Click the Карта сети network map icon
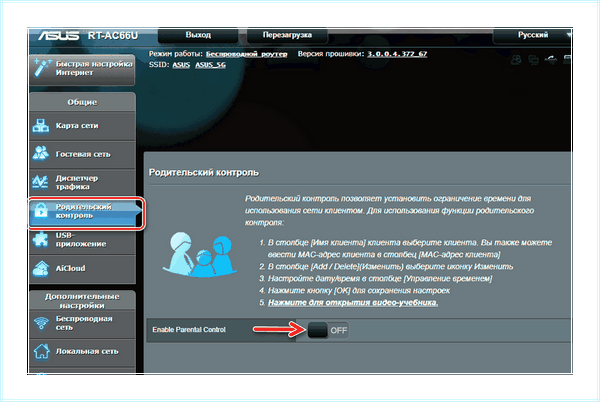 41,126
